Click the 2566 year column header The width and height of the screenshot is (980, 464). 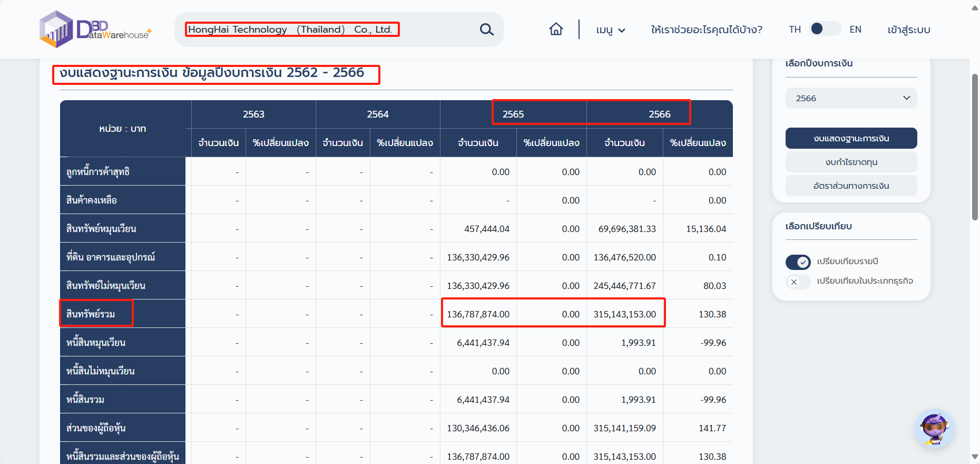pos(660,114)
